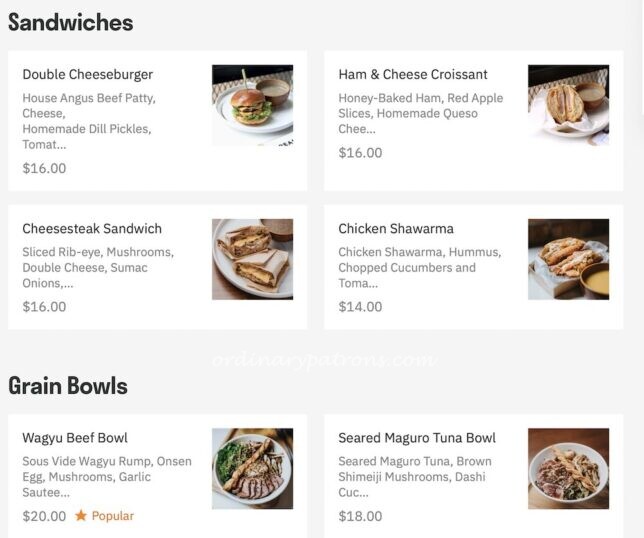Viewport: 644px width, 538px height.
Task: Select the Ham & Cheese Croissant title
Action: click(413, 75)
